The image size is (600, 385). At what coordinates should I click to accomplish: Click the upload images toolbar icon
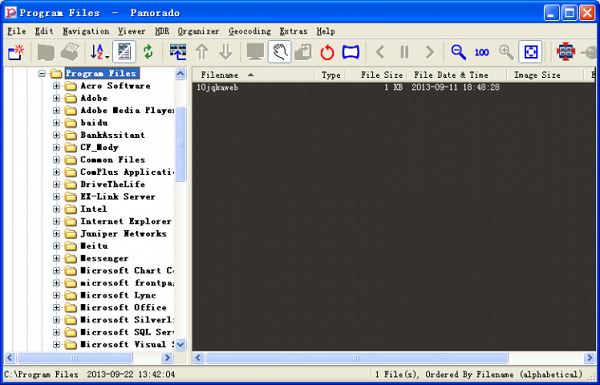tap(178, 52)
